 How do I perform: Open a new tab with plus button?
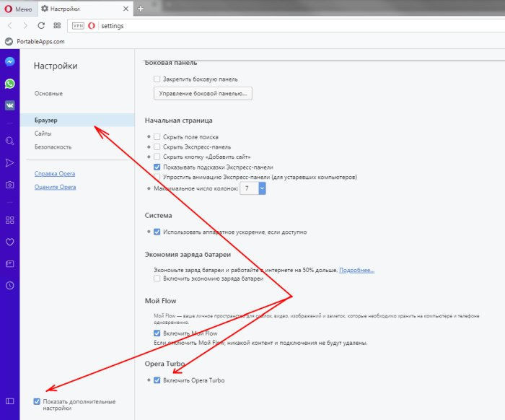tap(140, 8)
